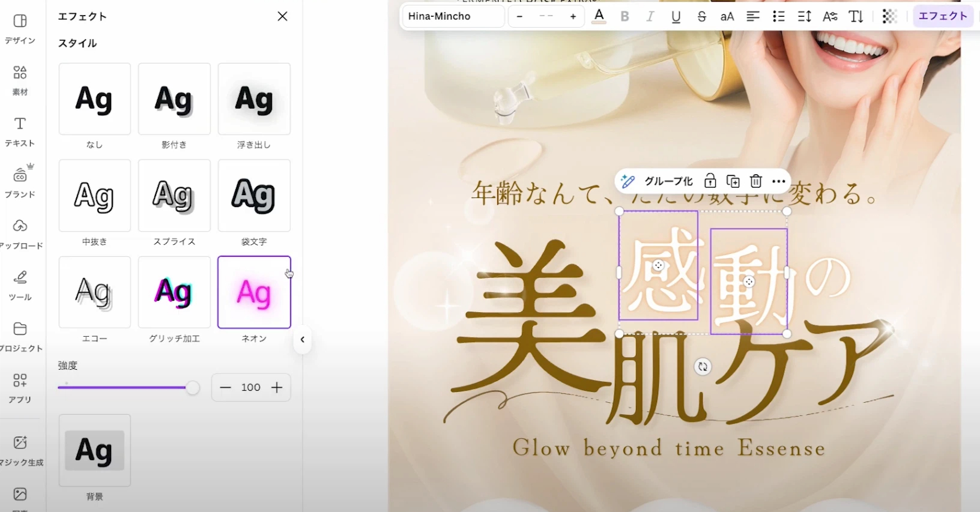The height and width of the screenshot is (512, 980).
Task: Click the text color icon
Action: pyautogui.click(x=599, y=16)
